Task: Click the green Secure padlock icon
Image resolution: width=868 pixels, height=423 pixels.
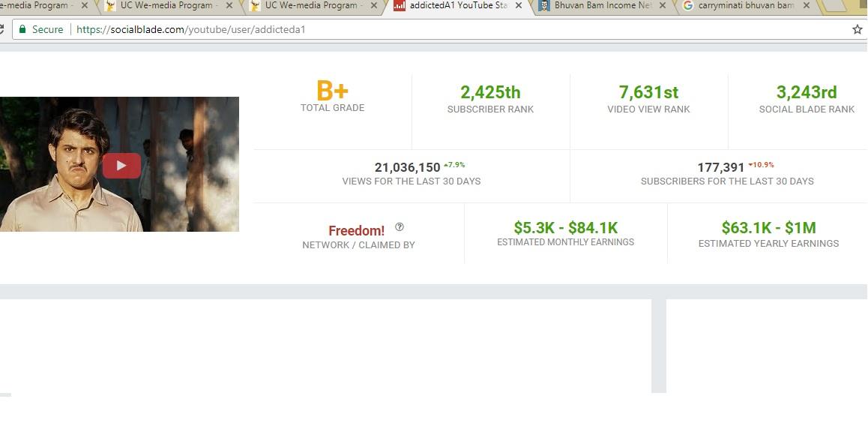Action: (x=22, y=29)
